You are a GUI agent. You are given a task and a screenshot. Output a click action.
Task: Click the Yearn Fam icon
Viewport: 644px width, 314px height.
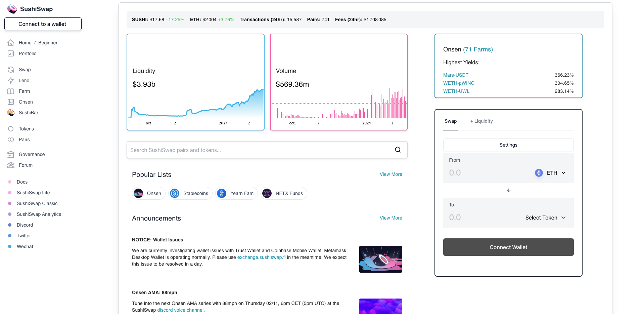click(222, 193)
